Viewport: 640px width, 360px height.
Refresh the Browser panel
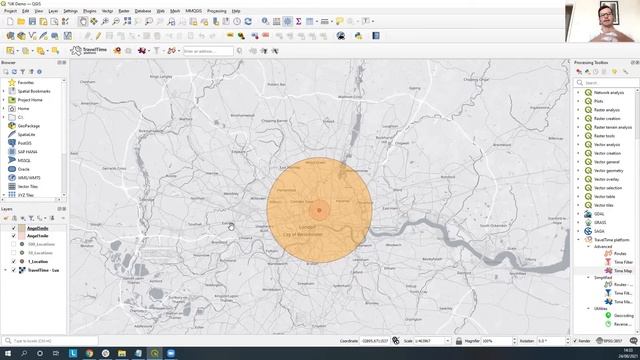coord(14,72)
